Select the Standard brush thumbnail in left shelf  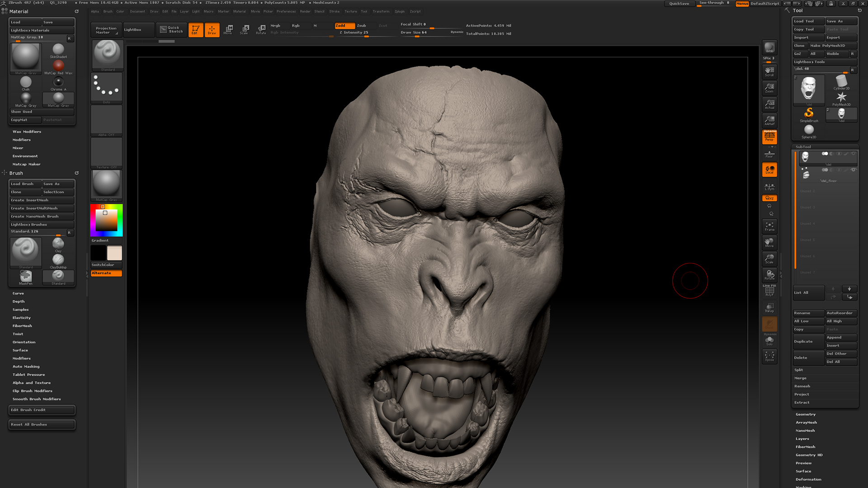[108, 55]
